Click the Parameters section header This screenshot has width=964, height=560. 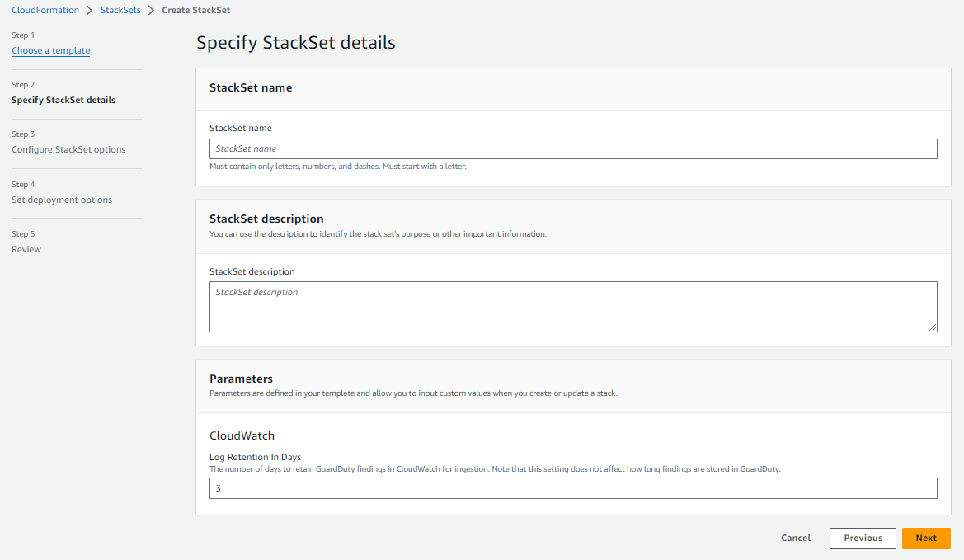point(239,379)
